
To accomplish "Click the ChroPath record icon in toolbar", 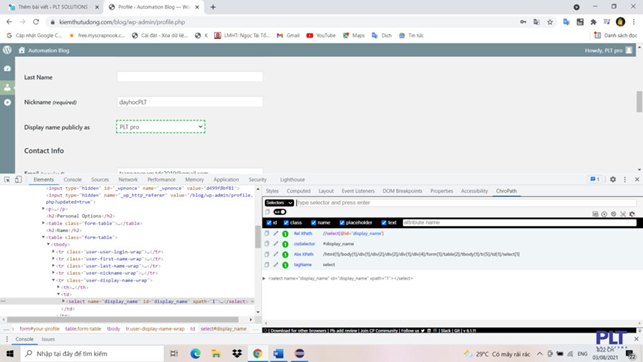I will pyautogui.click(x=604, y=214).
